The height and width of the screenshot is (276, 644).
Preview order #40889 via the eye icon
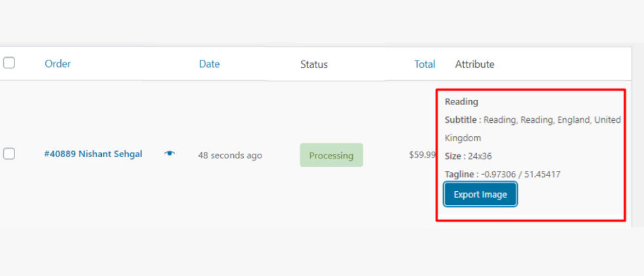[x=170, y=154]
